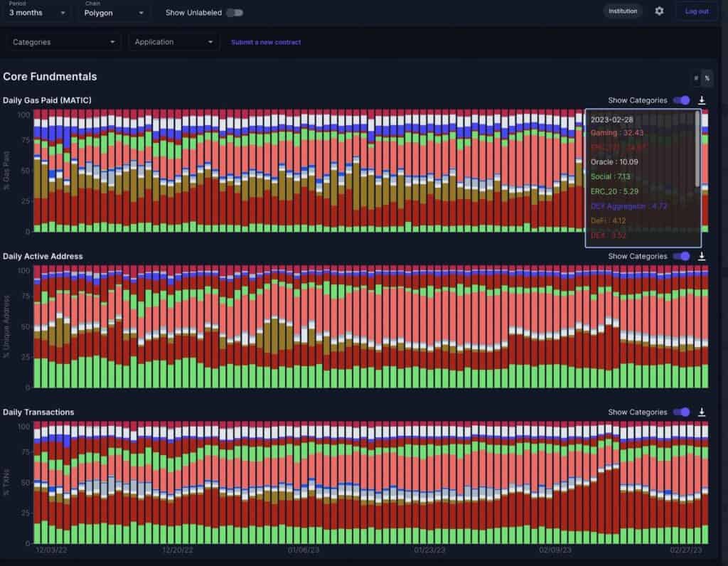Click the Institution badge button
This screenshot has height=566, width=728.
pos(623,11)
